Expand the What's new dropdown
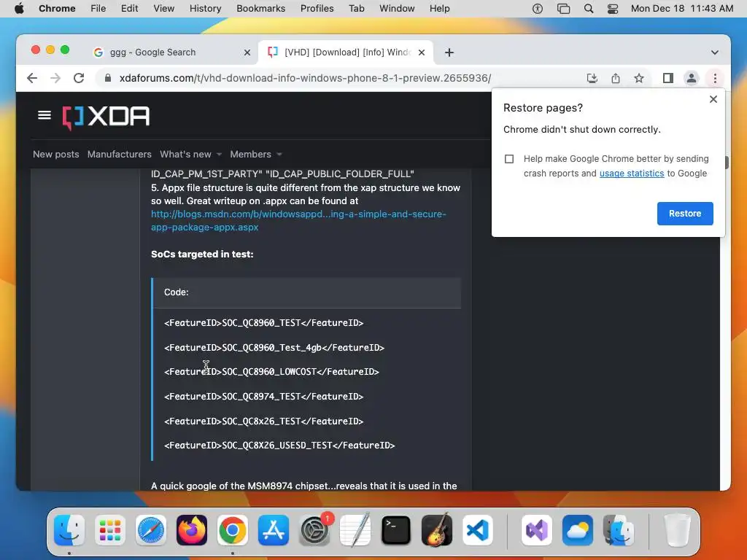The height and width of the screenshot is (560, 747). pyautogui.click(x=219, y=155)
